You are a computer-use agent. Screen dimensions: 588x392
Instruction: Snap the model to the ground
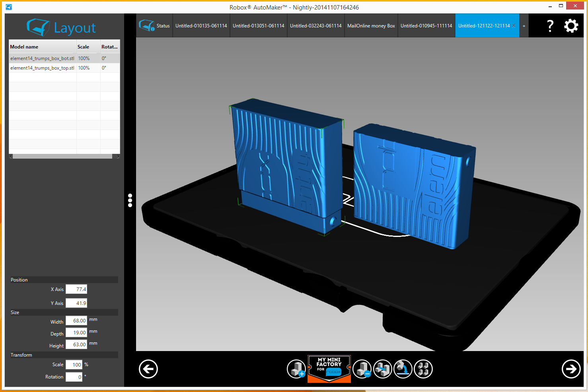click(403, 369)
